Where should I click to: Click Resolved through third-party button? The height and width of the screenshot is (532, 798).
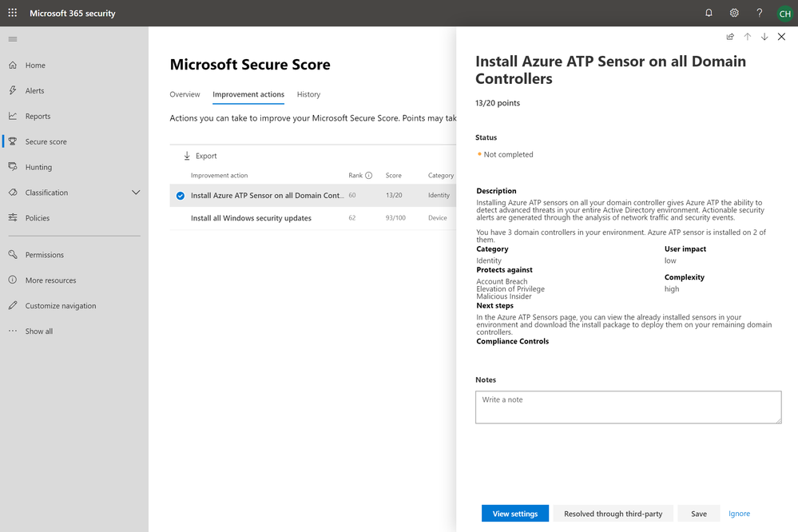point(613,514)
